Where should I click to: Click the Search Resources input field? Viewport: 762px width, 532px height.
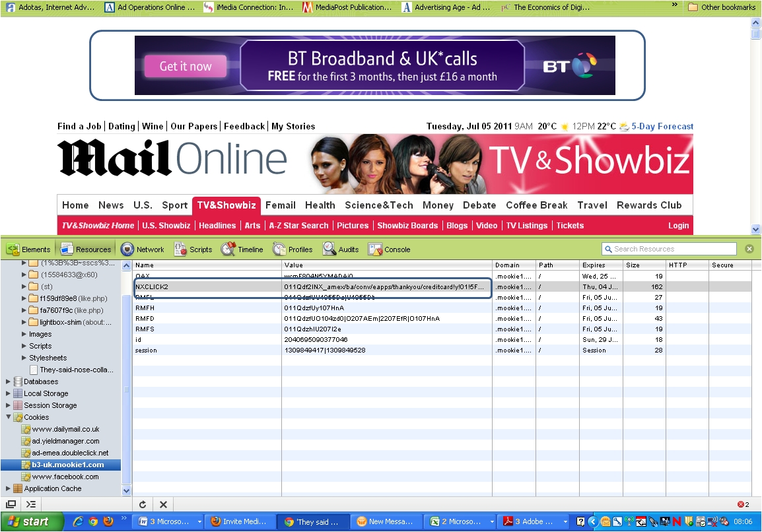tap(670, 249)
